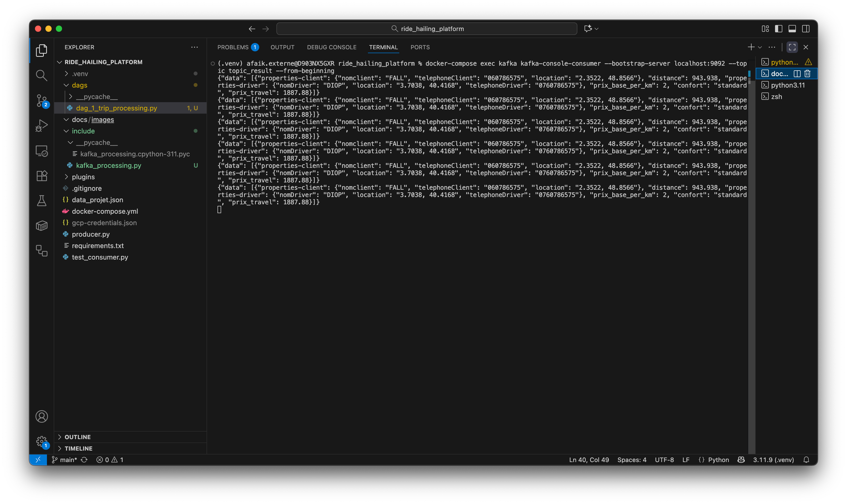
Task: Expand the plugins folder
Action: click(x=83, y=177)
